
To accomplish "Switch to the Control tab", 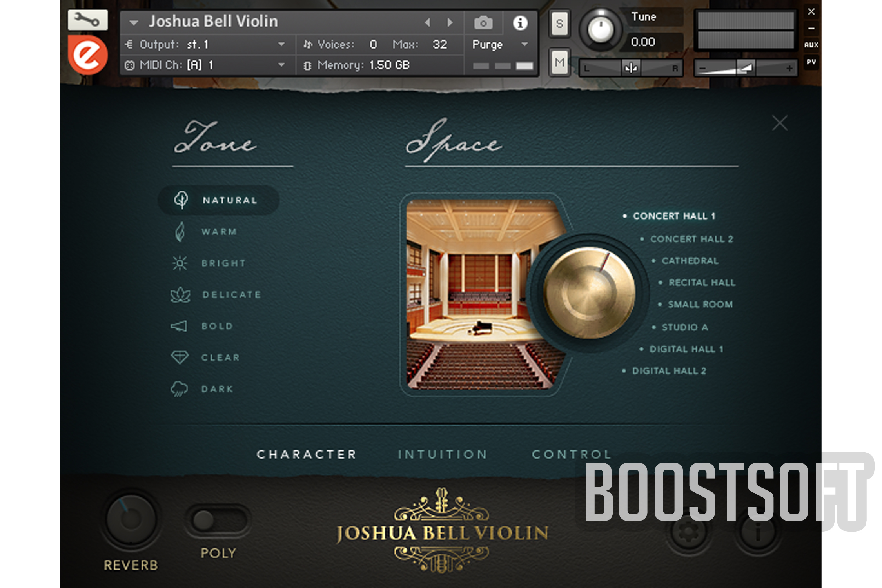I will [x=571, y=454].
